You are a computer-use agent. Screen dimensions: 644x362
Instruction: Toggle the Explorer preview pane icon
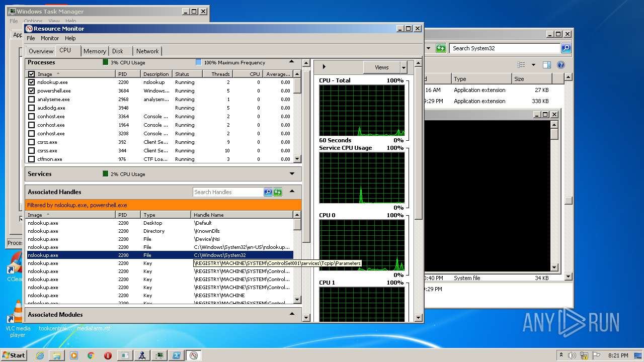[x=547, y=65]
